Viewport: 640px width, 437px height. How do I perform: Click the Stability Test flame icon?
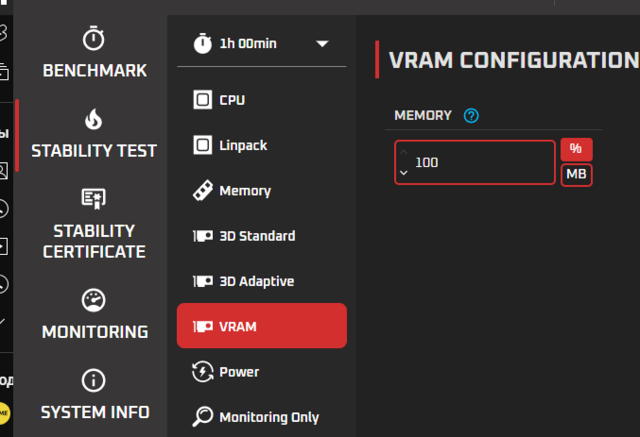point(93,120)
